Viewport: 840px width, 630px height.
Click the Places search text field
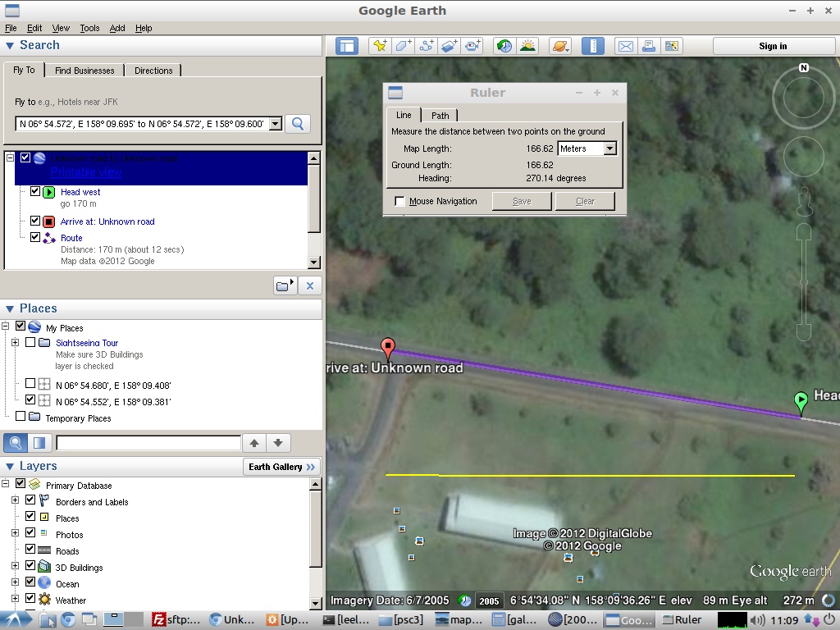(x=148, y=443)
